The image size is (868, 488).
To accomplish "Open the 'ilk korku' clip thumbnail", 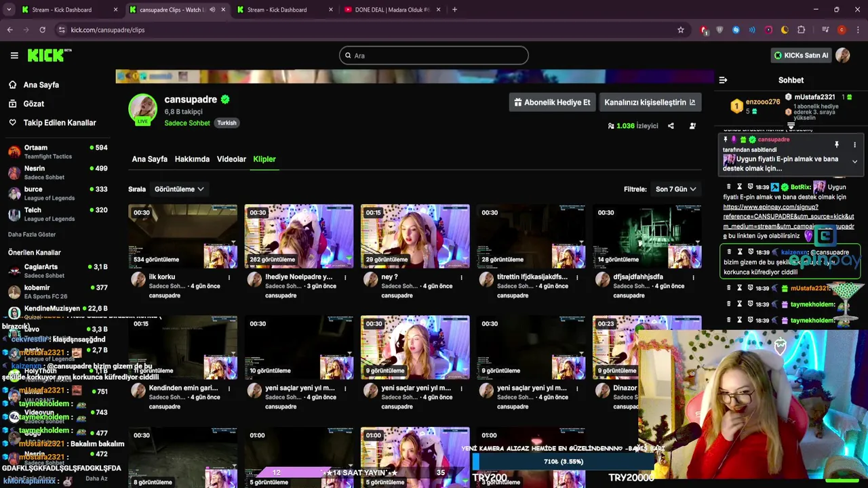I will pos(182,237).
